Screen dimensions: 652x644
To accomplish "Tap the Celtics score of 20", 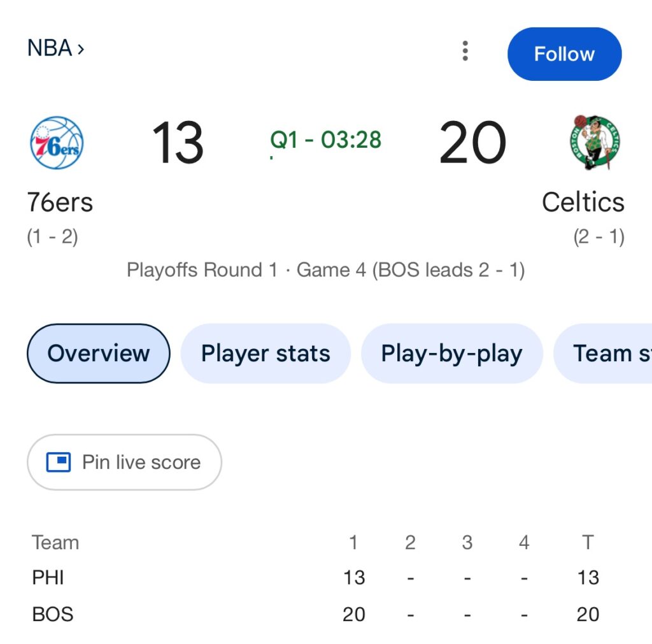I will (472, 143).
